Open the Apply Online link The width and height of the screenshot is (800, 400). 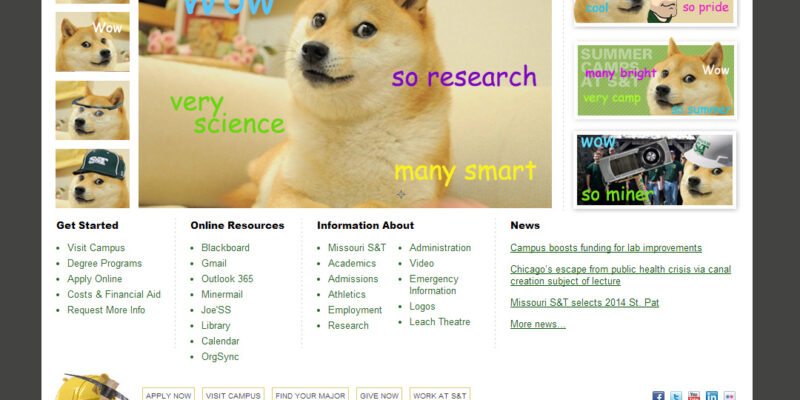tap(95, 279)
